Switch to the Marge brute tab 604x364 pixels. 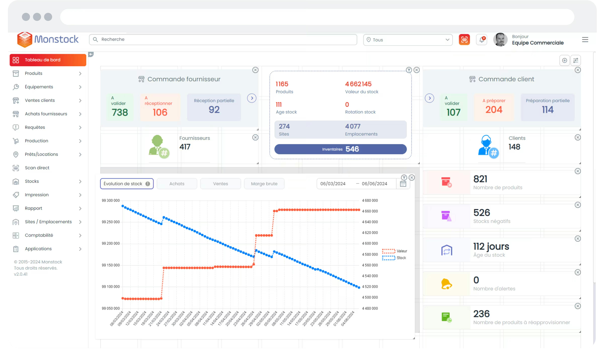click(264, 184)
